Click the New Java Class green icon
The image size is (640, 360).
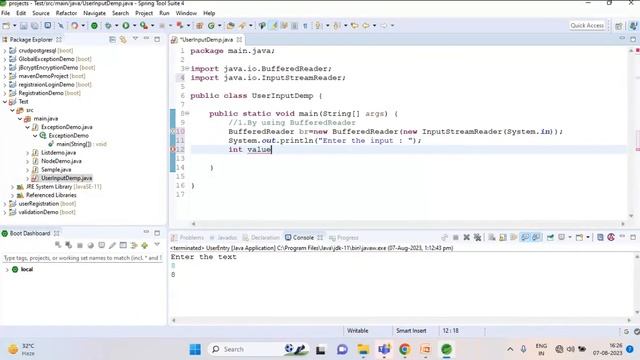point(211,26)
